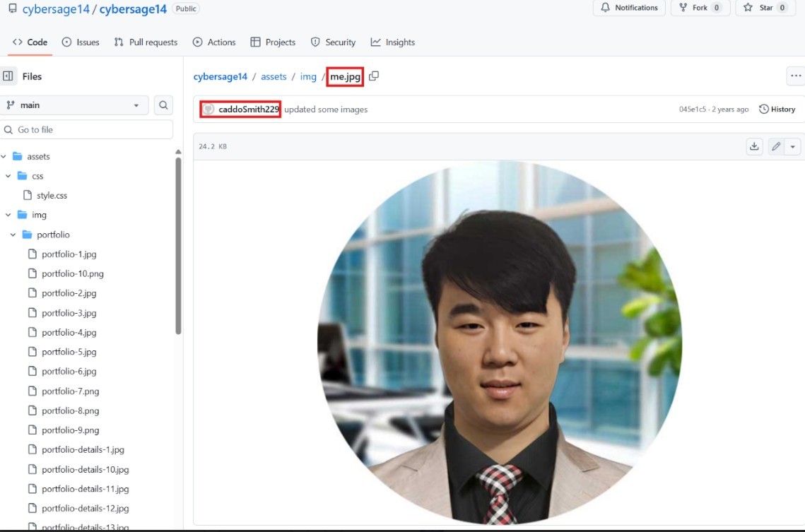The height and width of the screenshot is (532, 805).
Task: Click the download raw file icon
Action: point(754,146)
